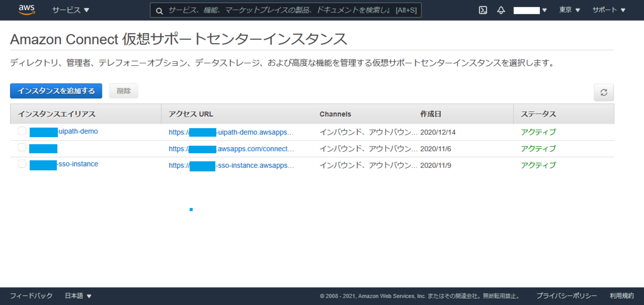Open the サポート support menu
644x305 pixels.
click(x=609, y=10)
